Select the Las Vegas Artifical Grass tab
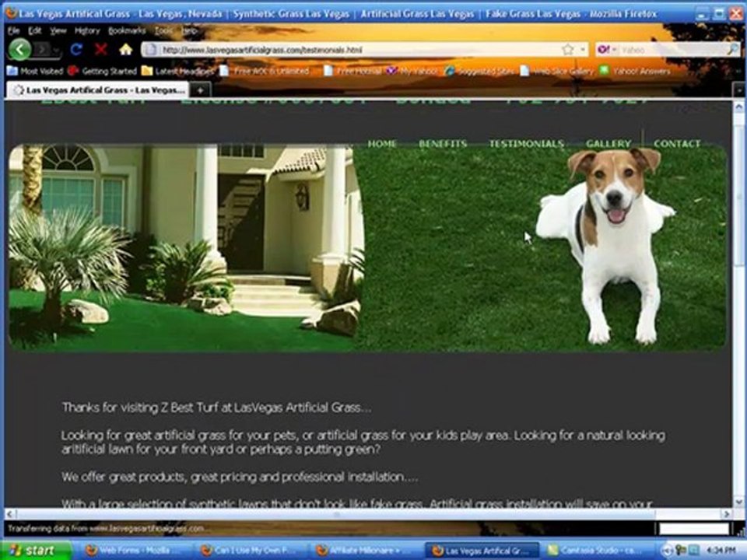Image resolution: width=747 pixels, height=560 pixels. click(98, 90)
